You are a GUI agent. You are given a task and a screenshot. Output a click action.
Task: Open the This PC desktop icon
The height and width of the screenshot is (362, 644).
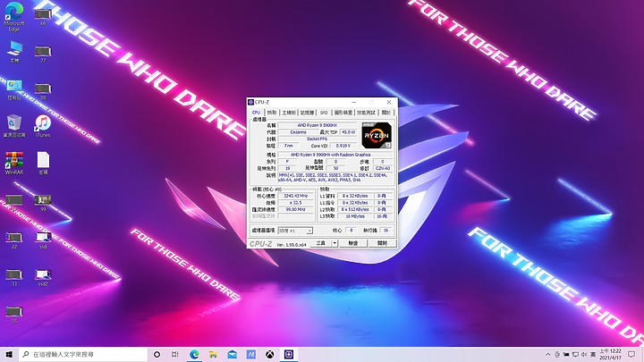[x=14, y=51]
